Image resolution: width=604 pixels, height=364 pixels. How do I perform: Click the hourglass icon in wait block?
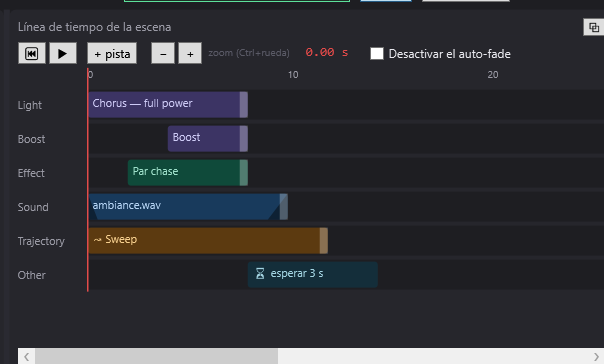(260, 273)
